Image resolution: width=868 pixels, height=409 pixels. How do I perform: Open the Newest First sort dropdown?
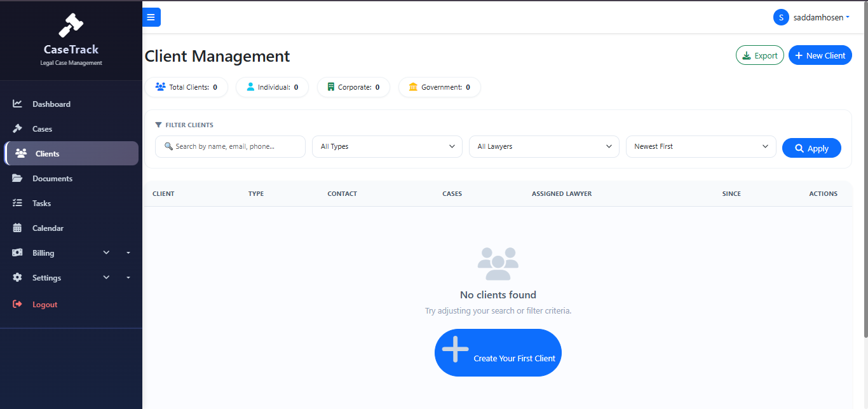[701, 146]
